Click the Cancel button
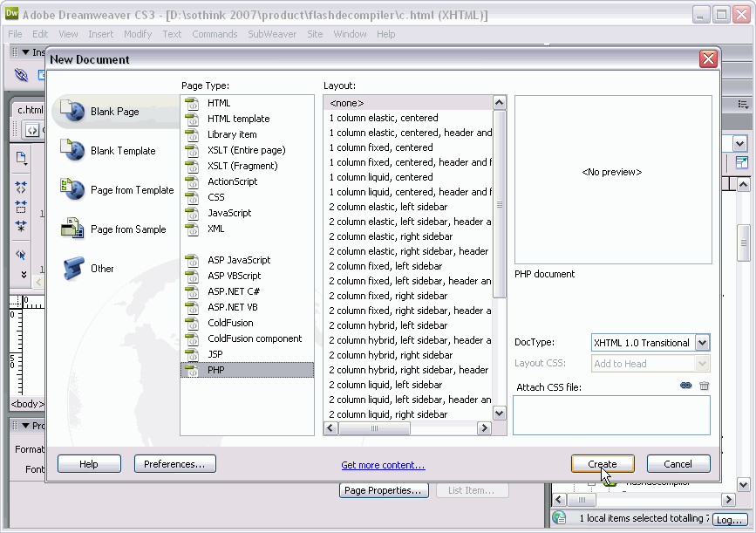This screenshot has width=756, height=533. 678,464
